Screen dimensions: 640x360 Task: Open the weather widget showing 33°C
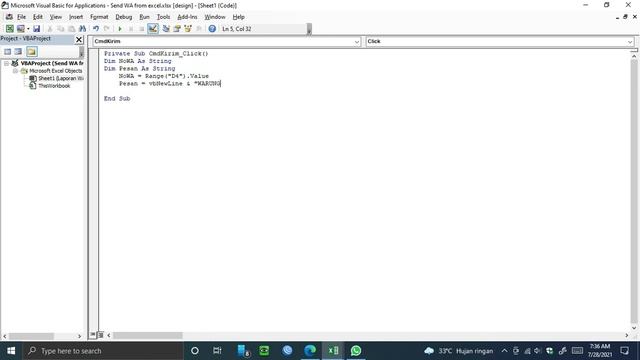pyautogui.click(x=458, y=351)
